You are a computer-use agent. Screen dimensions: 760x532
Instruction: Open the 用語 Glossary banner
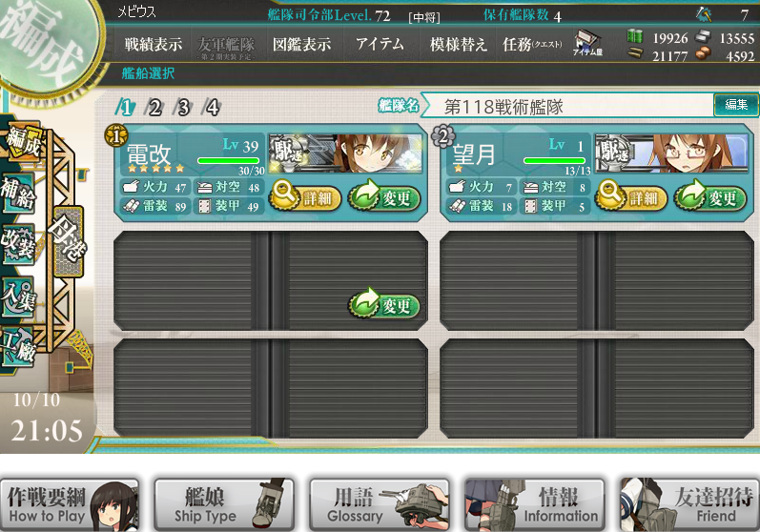379,504
